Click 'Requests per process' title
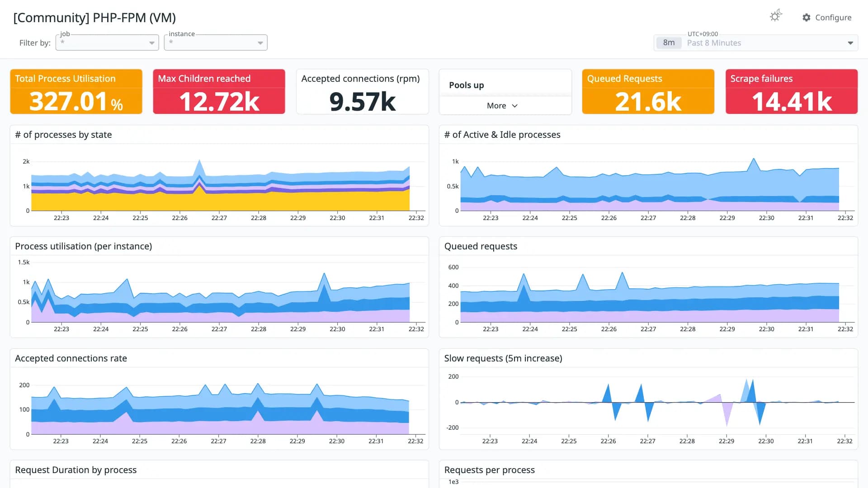Viewport: 868px width, 488px height. pos(490,470)
